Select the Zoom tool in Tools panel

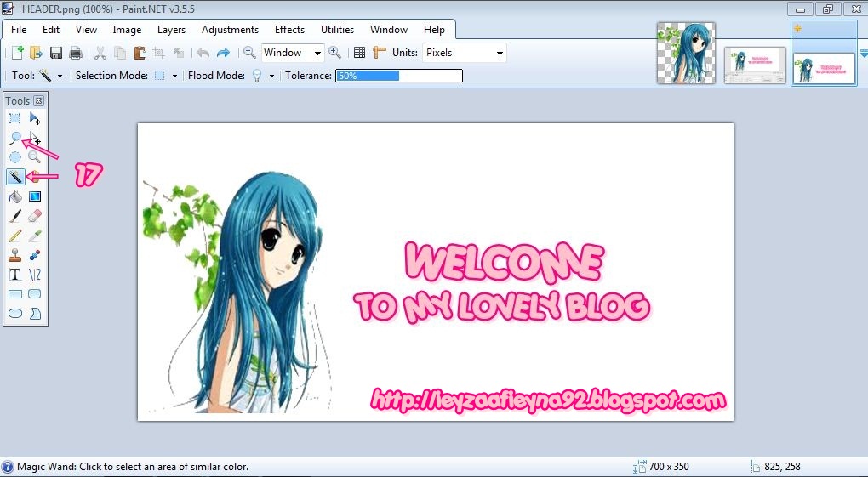(35, 157)
